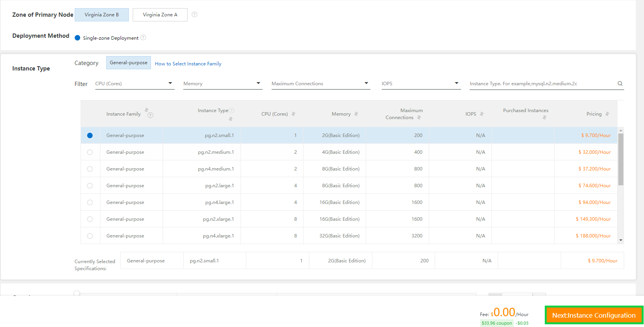The width and height of the screenshot is (644, 327).
Task: Sort table by IOPS column
Action: 482,114
